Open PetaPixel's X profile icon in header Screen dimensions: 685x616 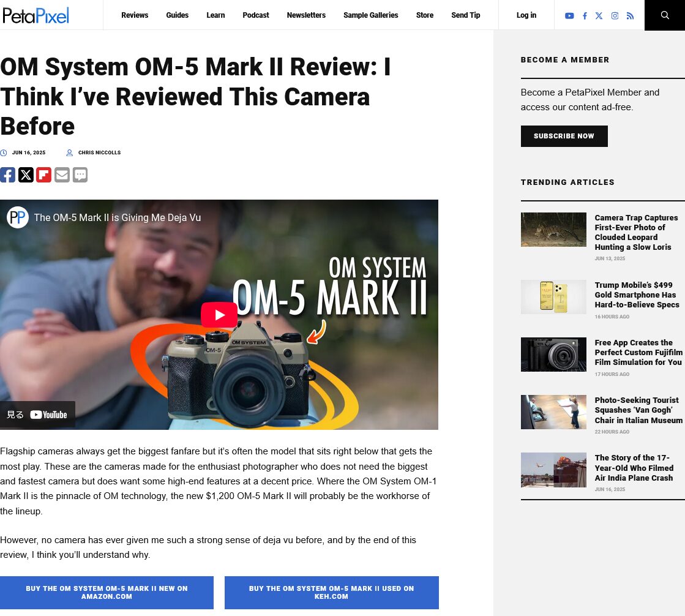click(599, 16)
